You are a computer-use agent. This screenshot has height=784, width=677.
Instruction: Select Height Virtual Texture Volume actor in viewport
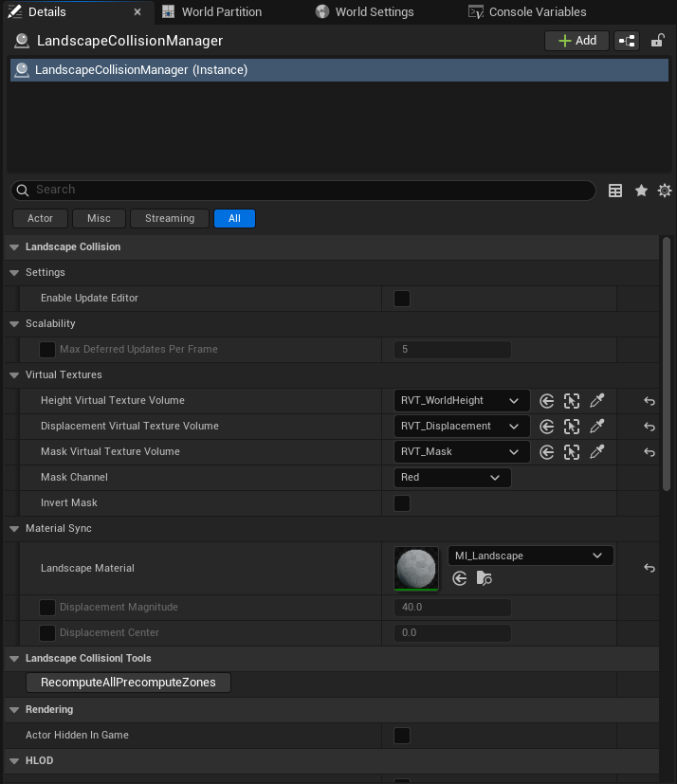pyautogui.click(x=572, y=401)
